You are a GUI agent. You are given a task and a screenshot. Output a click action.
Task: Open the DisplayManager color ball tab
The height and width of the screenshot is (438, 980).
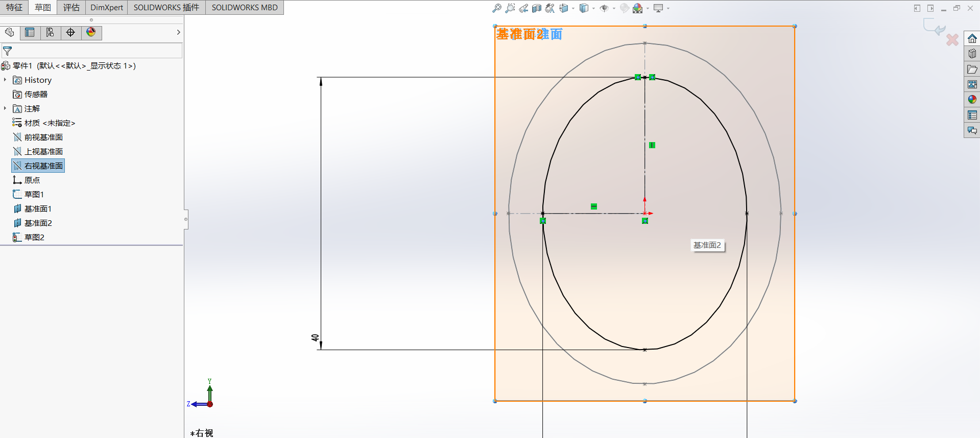click(x=91, y=33)
